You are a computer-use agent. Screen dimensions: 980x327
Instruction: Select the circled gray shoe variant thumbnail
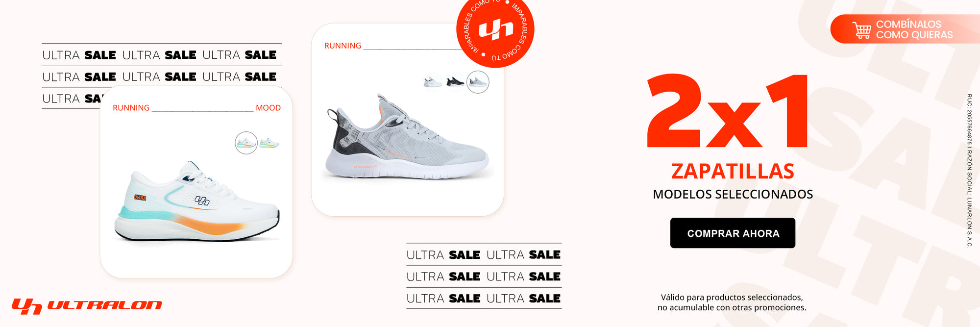coord(478,82)
